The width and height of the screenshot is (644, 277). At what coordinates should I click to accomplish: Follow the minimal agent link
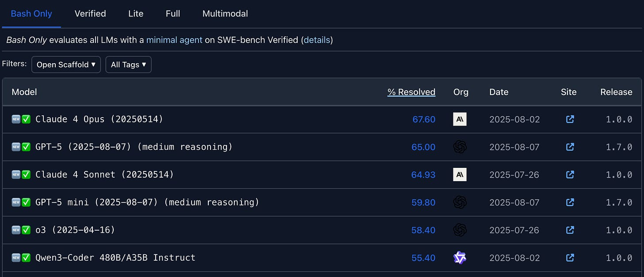pos(174,40)
